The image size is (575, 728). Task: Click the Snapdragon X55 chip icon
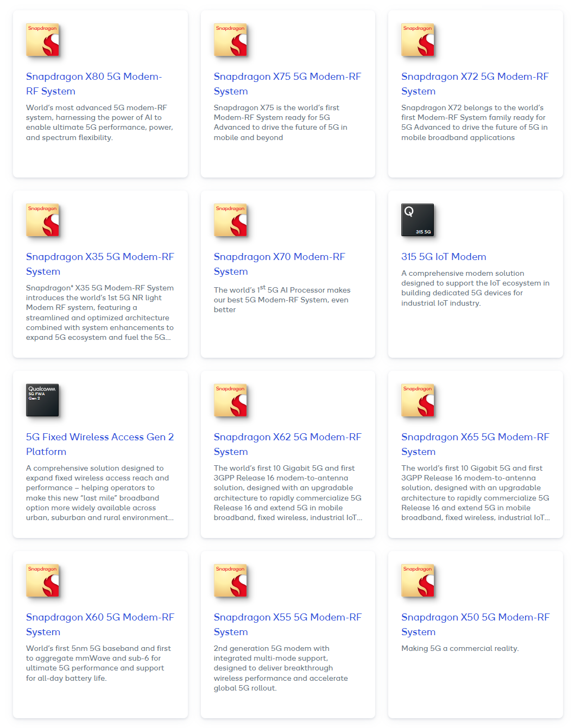pyautogui.click(x=230, y=580)
